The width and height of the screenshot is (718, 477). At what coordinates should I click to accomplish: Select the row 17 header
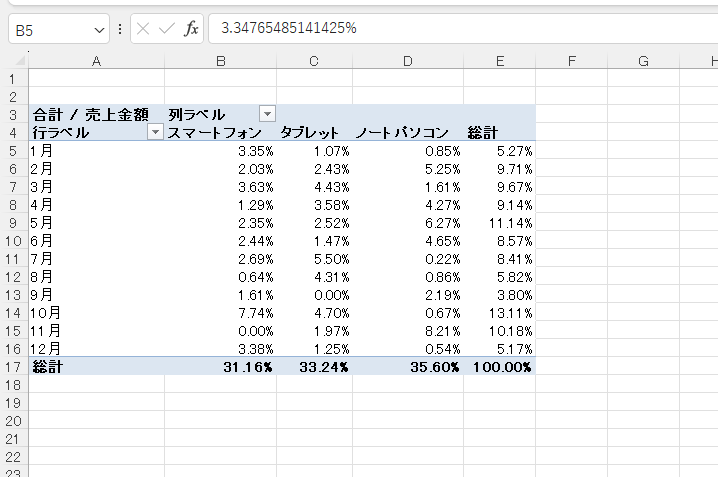[14, 367]
